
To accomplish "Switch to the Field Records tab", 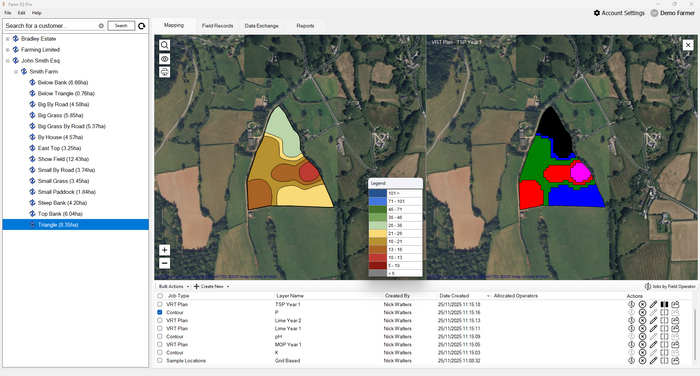I will point(217,26).
